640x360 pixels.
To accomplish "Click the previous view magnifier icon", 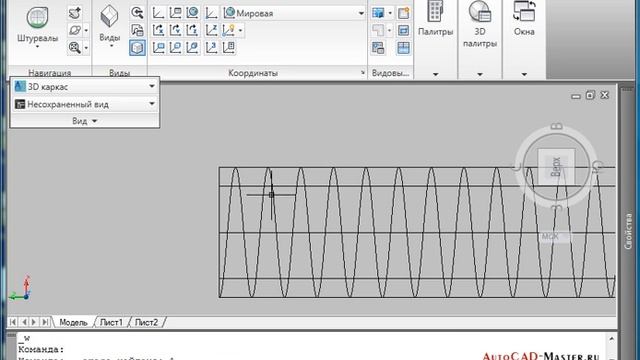I will point(137,13).
